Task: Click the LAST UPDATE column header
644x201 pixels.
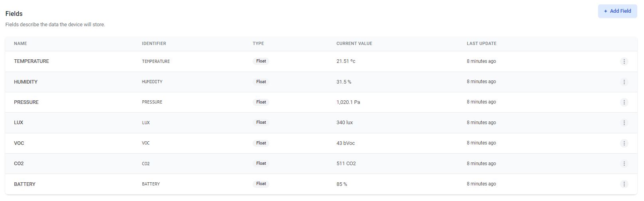Action: [481, 43]
